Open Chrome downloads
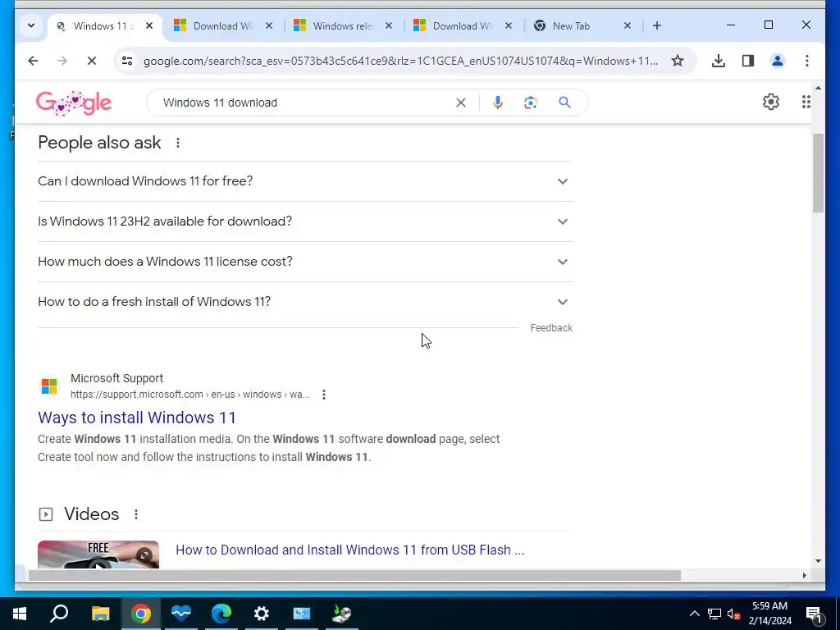 click(719, 61)
